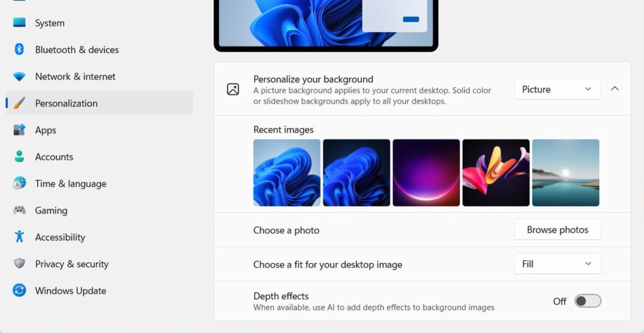Go to Gaming settings
This screenshot has height=333, width=644.
pyautogui.click(x=100, y=210)
